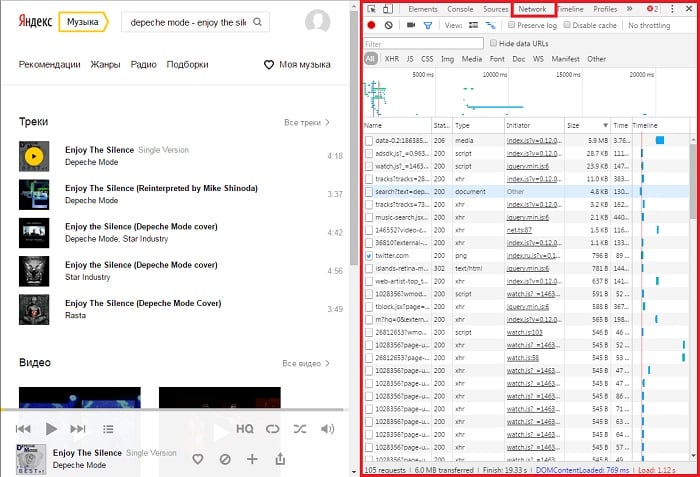Open Моя музыка

click(296, 65)
